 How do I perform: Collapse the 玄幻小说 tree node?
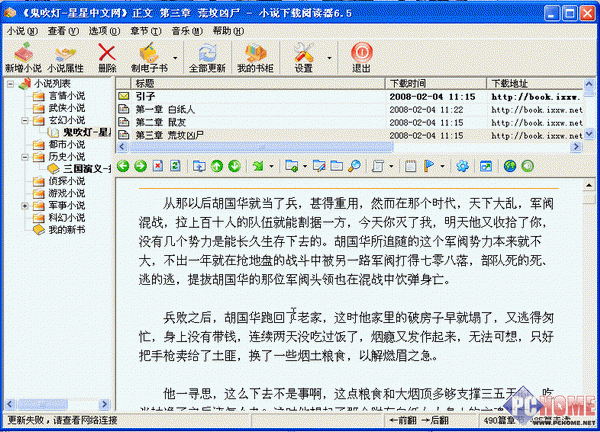pyautogui.click(x=25, y=121)
